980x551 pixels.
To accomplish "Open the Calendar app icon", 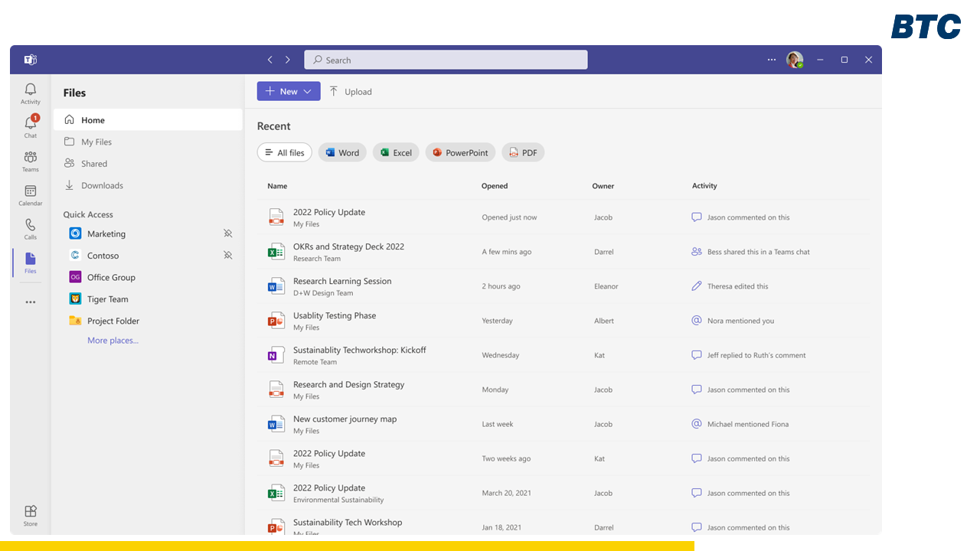I will tap(31, 195).
